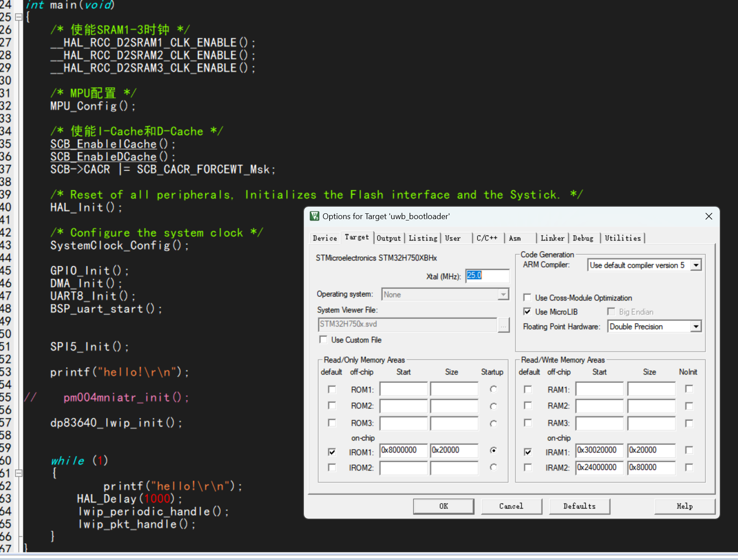Open the ARM Compiler version dropdown
Viewport: 738px width, 560px height.
click(696, 265)
